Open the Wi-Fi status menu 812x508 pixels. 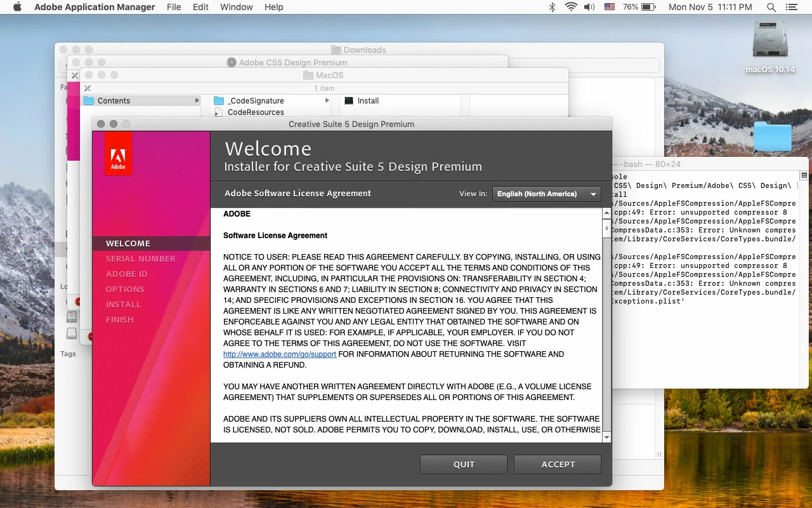coord(570,7)
